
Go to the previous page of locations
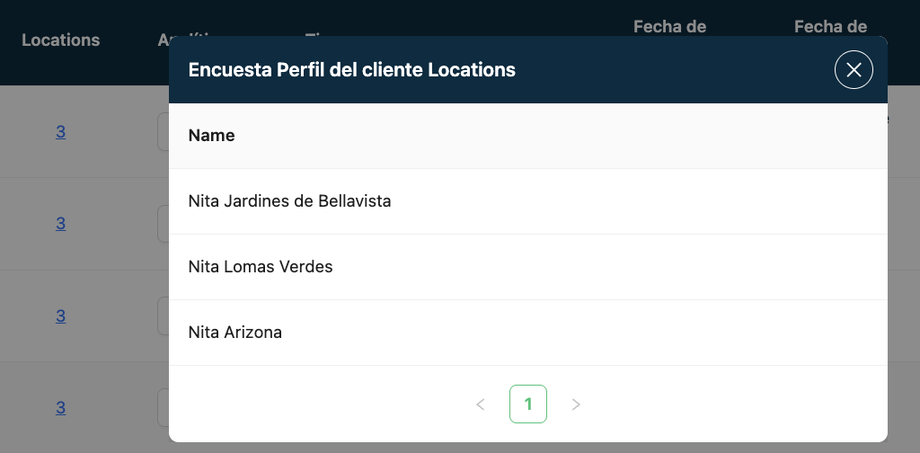481,404
